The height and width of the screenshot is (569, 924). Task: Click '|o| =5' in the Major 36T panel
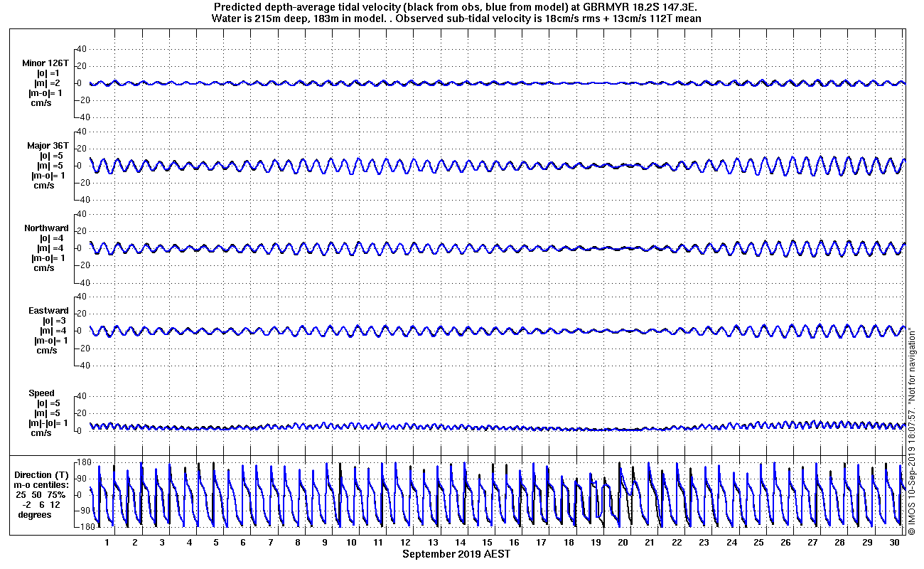[x=51, y=155]
